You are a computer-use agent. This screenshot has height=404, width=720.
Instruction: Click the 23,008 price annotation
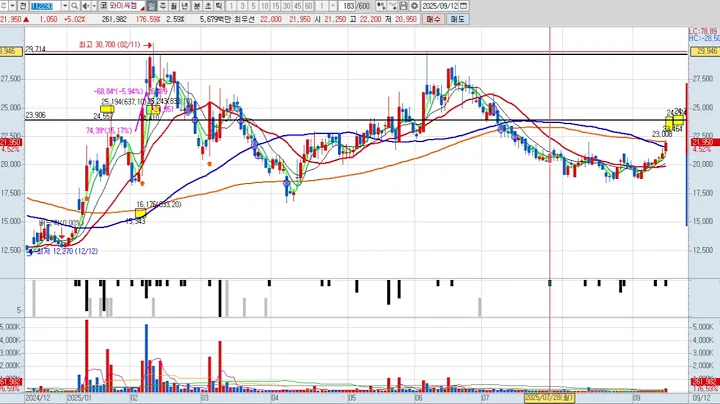(x=662, y=134)
